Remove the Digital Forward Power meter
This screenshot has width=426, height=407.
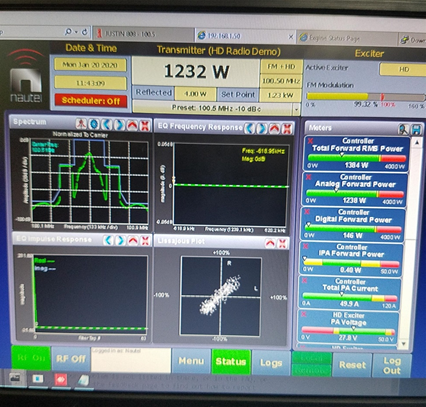click(307, 212)
